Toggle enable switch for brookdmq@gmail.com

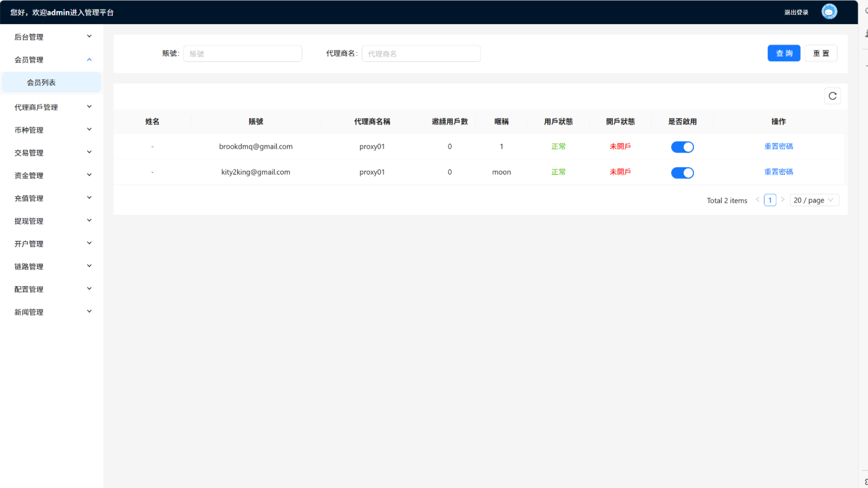point(682,147)
